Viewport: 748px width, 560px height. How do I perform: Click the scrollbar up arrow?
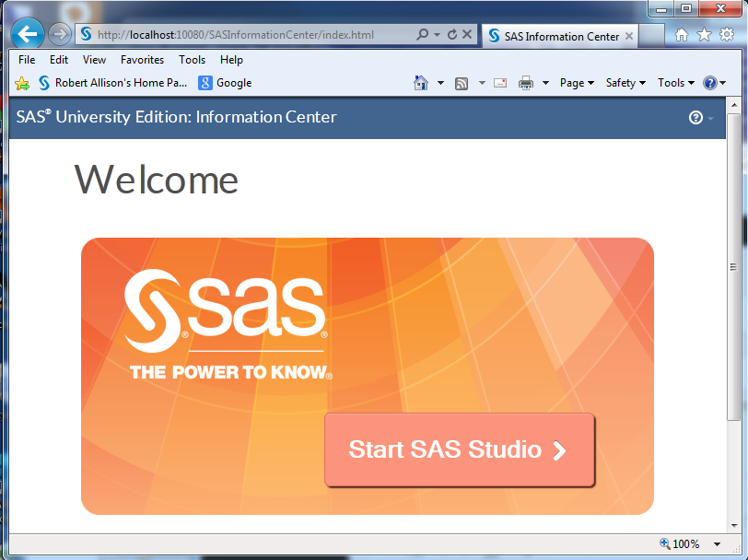733,105
